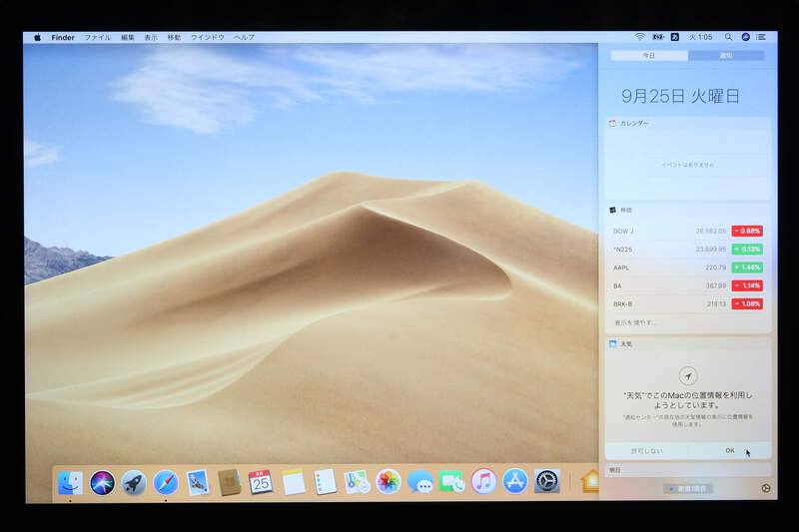799x532 pixels.
Task: Select the BRK-B stock row name
Action: pos(622,303)
